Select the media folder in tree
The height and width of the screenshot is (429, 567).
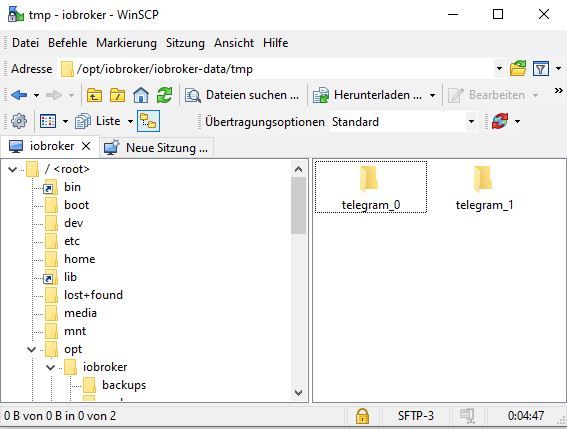(x=71, y=313)
